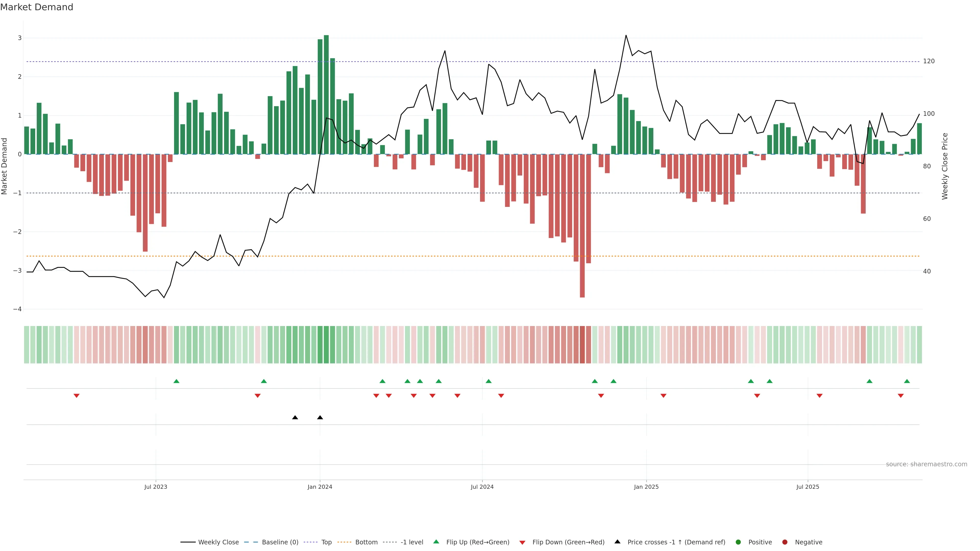
Task: Click the source: sharemaestro.com text
Action: [x=926, y=464]
